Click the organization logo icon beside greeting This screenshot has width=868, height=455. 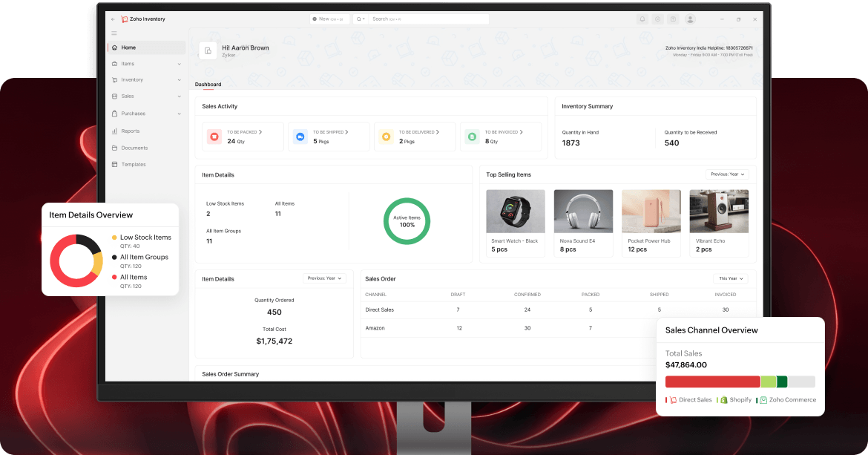point(208,50)
